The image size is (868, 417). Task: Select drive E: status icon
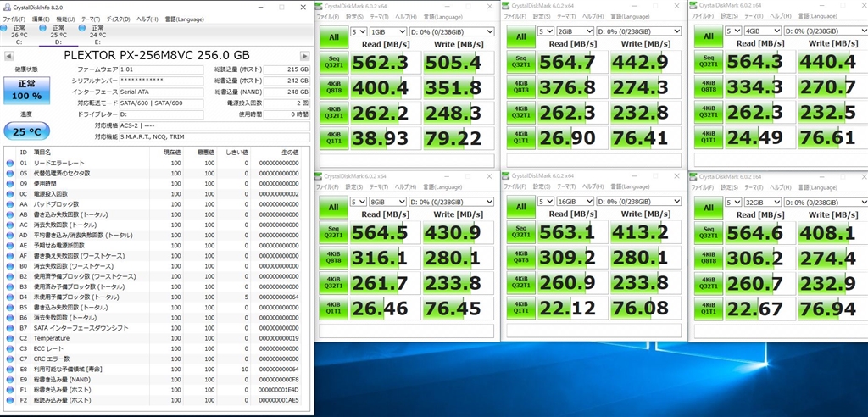click(82, 28)
